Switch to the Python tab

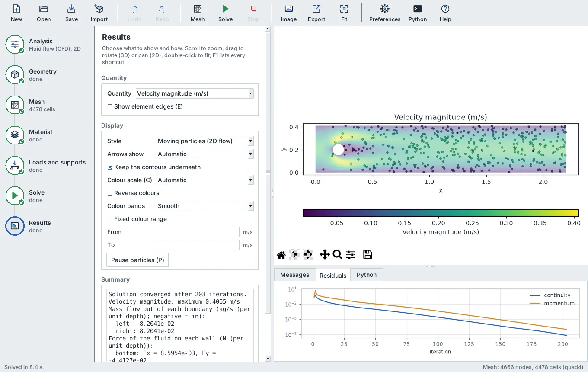[367, 275]
